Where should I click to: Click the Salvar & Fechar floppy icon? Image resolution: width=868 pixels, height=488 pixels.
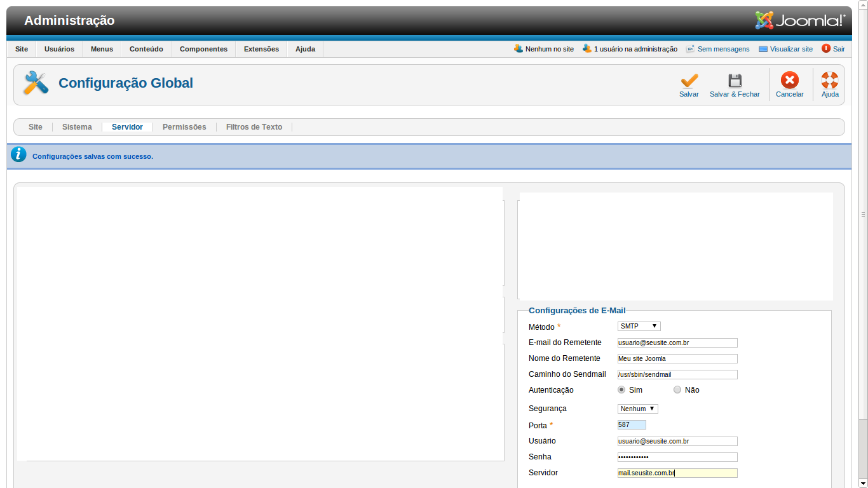735,81
